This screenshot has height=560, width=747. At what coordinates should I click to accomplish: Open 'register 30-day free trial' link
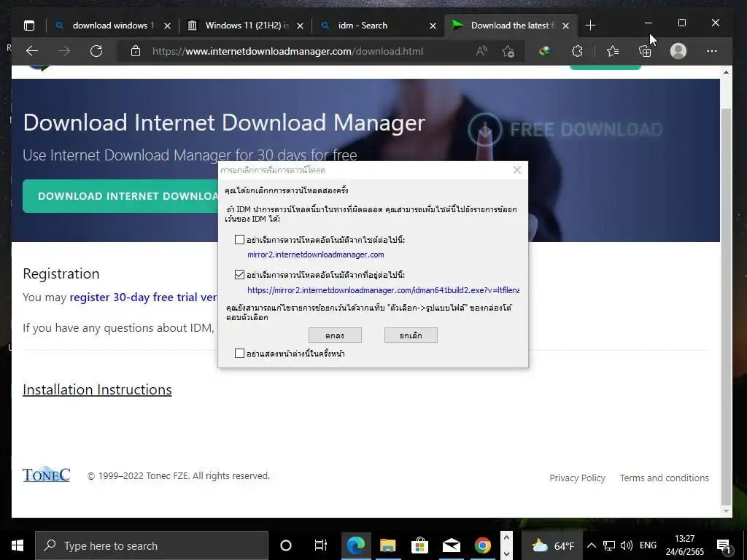(144, 297)
